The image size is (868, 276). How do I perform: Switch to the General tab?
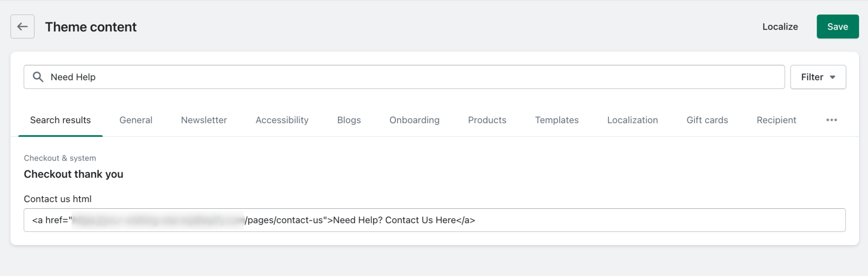tap(136, 120)
